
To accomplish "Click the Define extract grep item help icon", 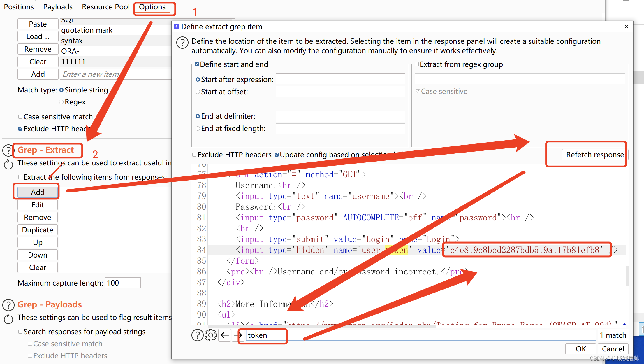I will coord(182,42).
